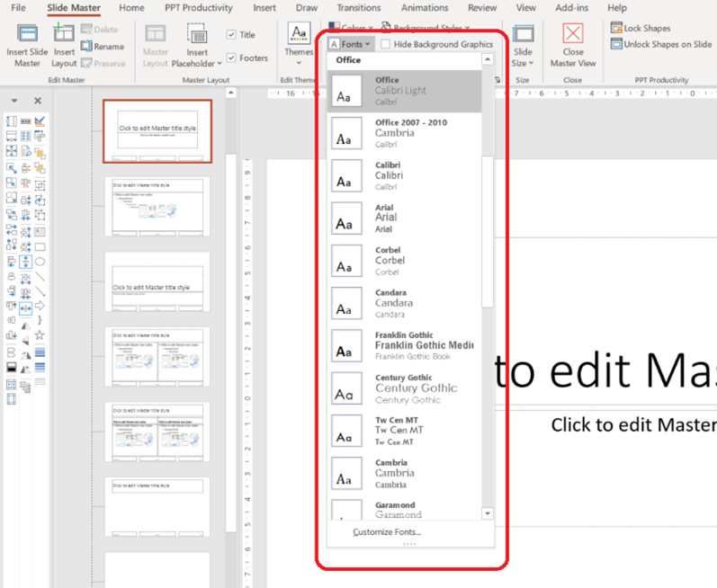The image size is (717, 588).
Task: Click Close Master View
Action: click(573, 45)
